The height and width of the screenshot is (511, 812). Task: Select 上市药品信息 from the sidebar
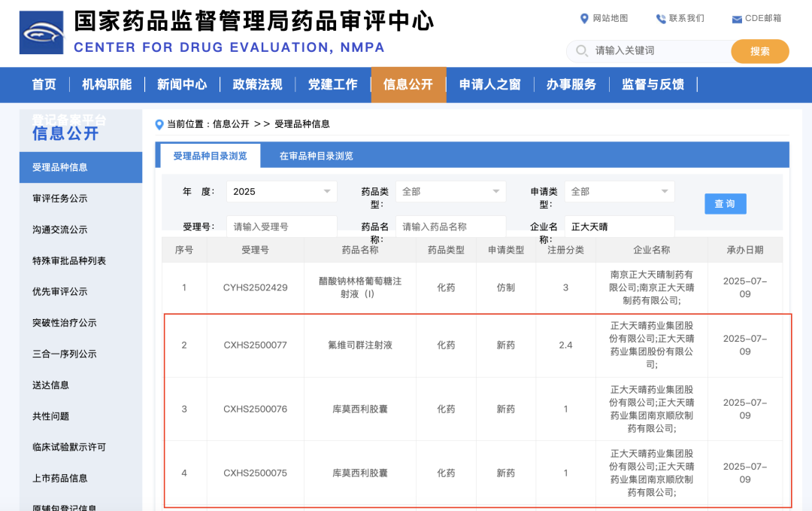61,478
